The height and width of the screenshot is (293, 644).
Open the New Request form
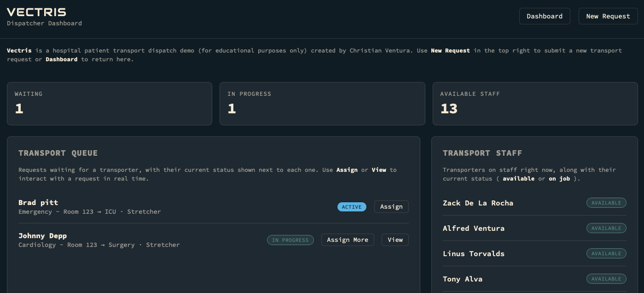[x=608, y=16]
